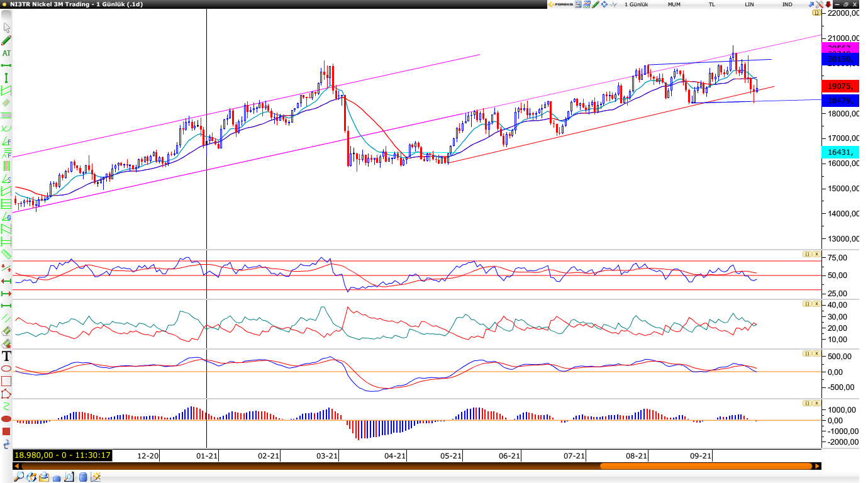The width and height of the screenshot is (868, 483).
Task: Click the eraser-with-star delete all icon
Action: point(7,343)
